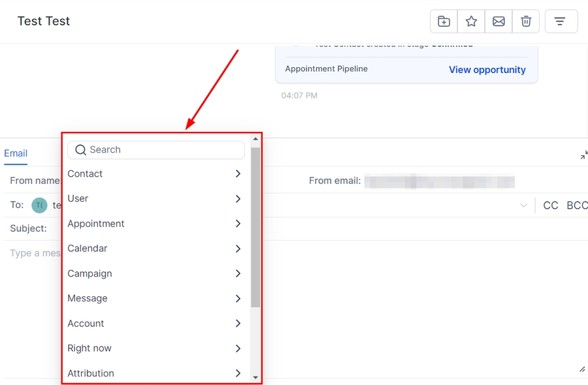
Task: Expand the Contact submenu chevron
Action: (238, 174)
